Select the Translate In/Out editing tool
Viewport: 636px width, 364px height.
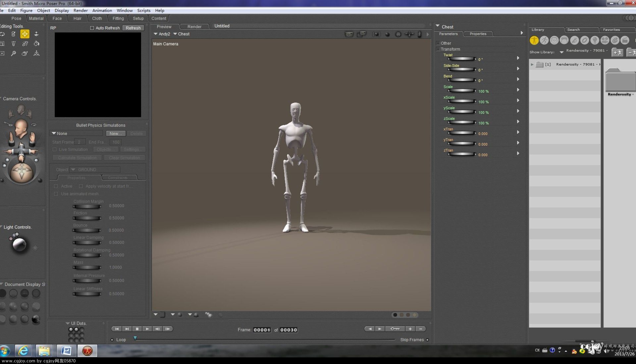tap(36, 34)
